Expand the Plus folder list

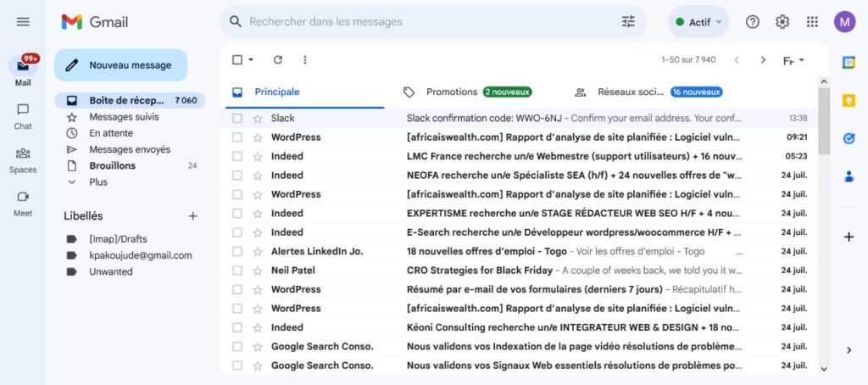tap(98, 181)
